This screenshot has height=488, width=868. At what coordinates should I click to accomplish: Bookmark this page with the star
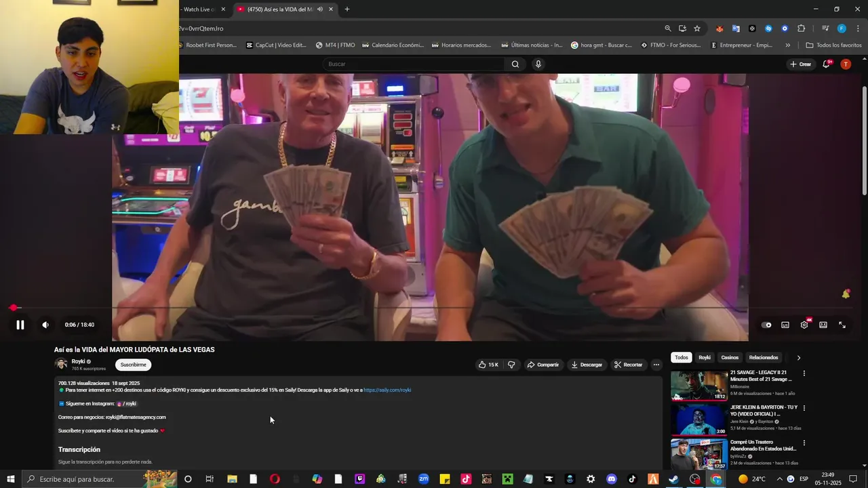[697, 28]
